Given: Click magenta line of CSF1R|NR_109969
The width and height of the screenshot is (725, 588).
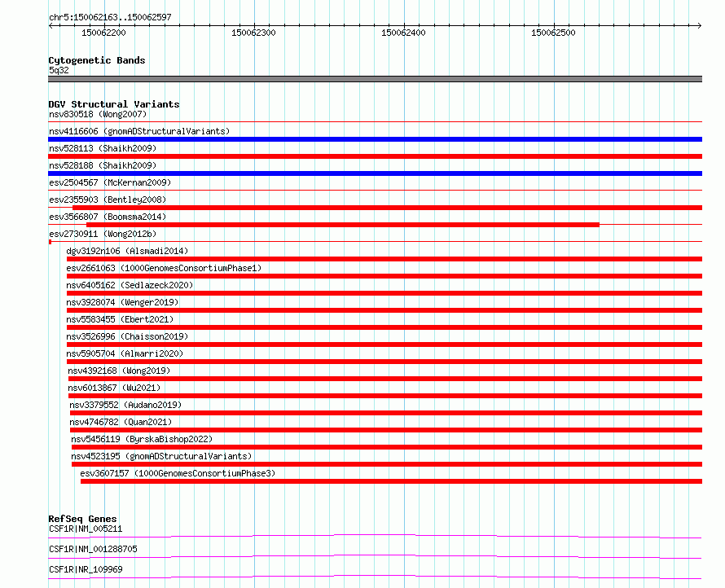Looking at the screenshot, I should [x=375, y=577].
